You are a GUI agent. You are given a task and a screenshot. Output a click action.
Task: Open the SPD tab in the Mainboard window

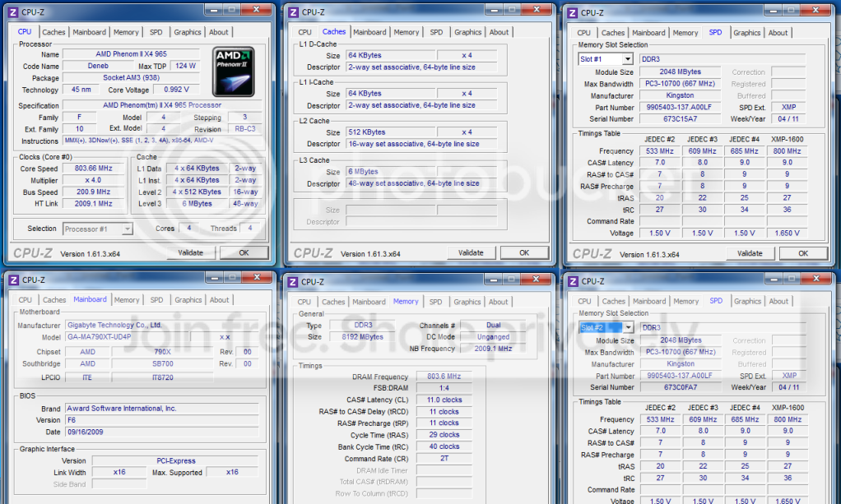(x=156, y=300)
